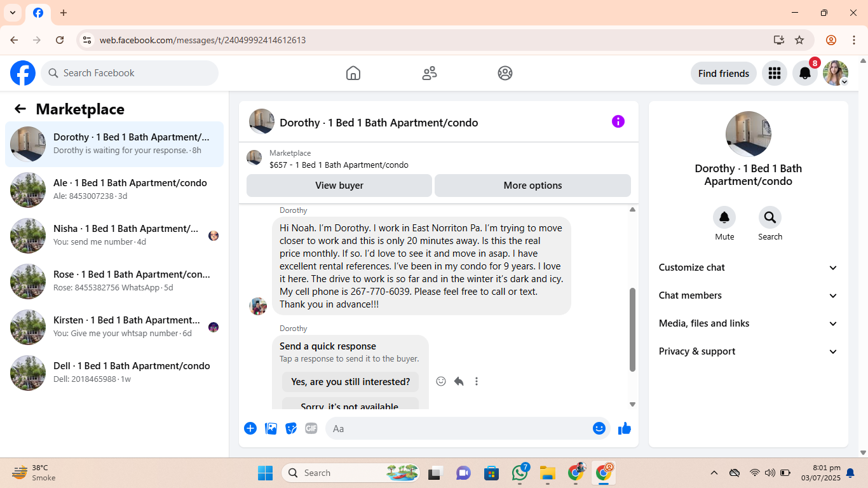Open File Explorer from the taskbar
Image resolution: width=868 pixels, height=488 pixels.
548,473
